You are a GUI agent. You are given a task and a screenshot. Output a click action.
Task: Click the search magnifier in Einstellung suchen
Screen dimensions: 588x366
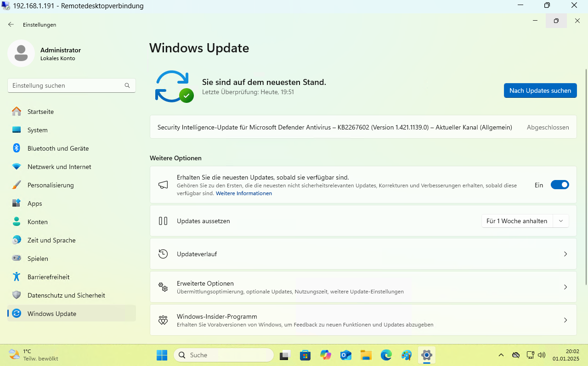point(127,85)
